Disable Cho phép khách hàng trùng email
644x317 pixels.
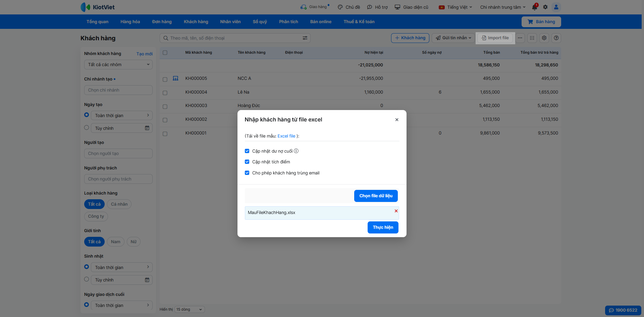coord(247,173)
